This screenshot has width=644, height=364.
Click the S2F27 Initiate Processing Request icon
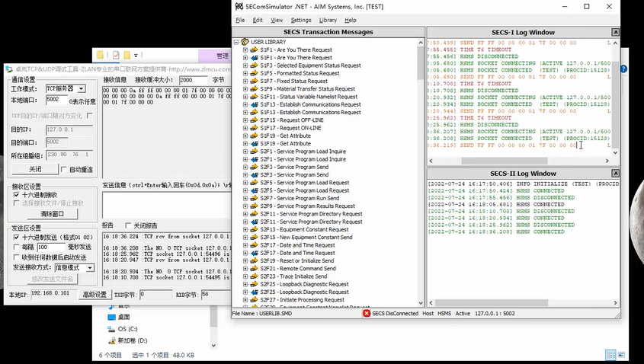pyautogui.click(x=255, y=299)
